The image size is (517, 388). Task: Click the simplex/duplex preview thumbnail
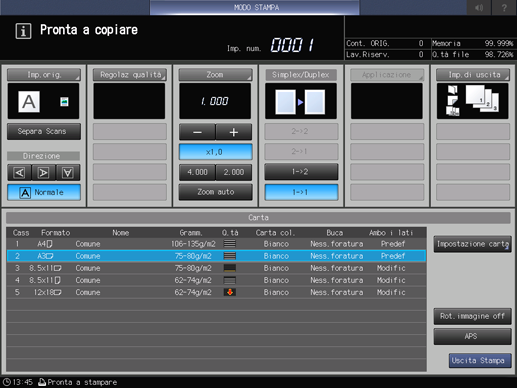point(301,101)
